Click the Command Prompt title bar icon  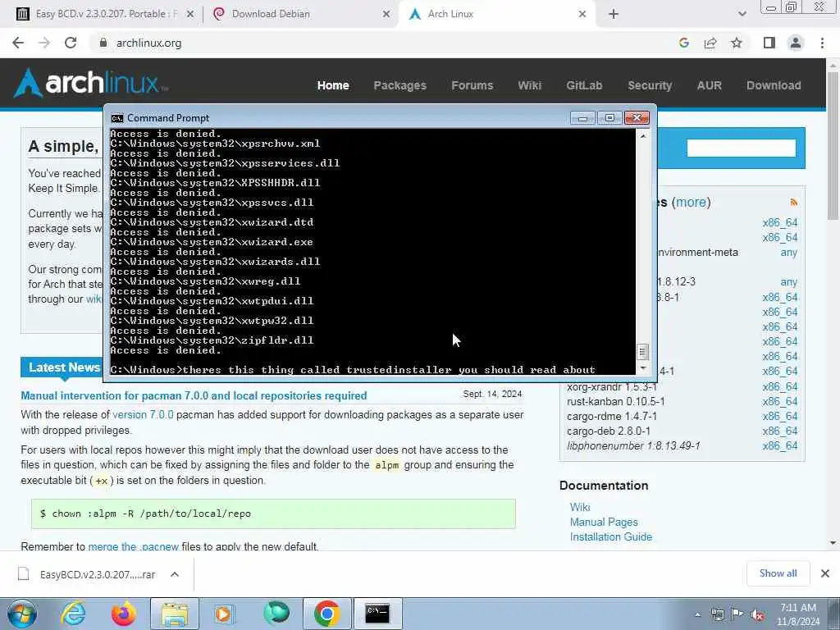coord(116,118)
